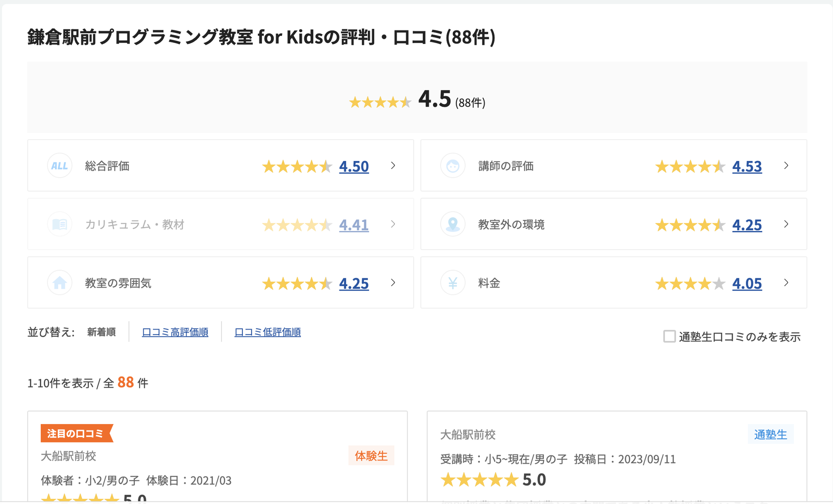
Task: Click the map pin icon for 教室外の環境
Action: click(x=452, y=224)
